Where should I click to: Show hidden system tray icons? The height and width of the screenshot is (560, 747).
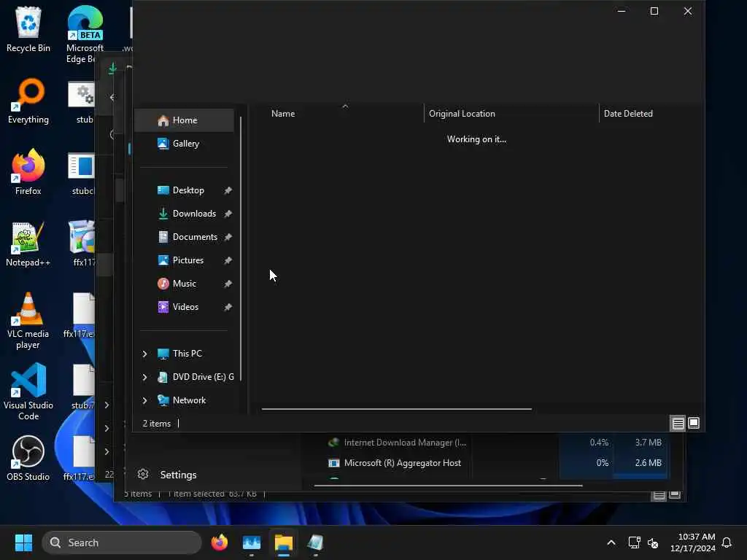point(611,542)
